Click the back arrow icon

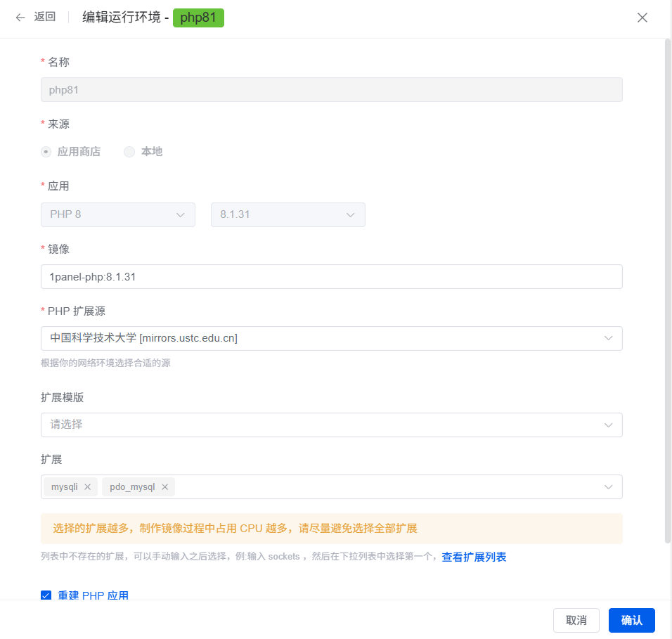pos(20,18)
